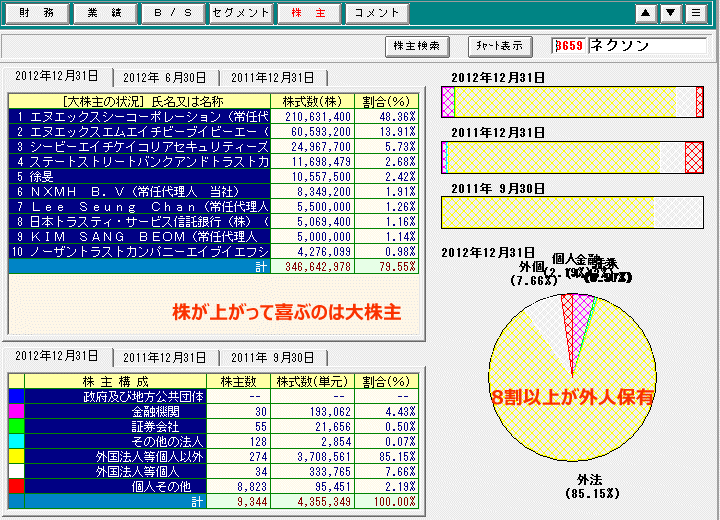Select the 金融機関 row label
This screenshot has width=720, height=520.
click(115, 412)
